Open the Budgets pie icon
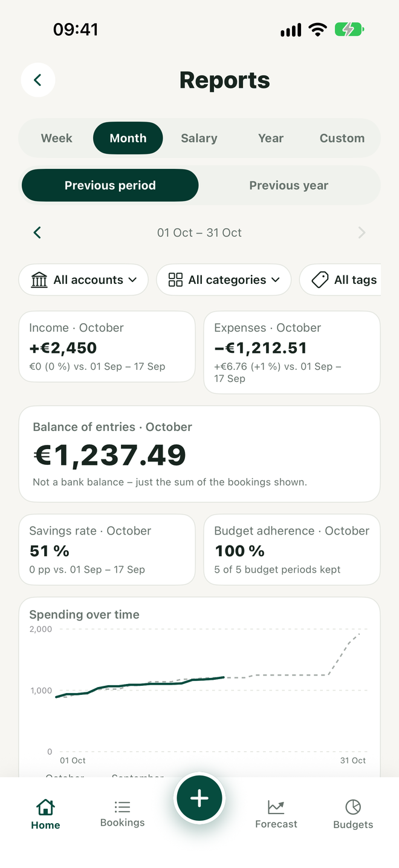Viewport: 399px width, 868px height. [x=353, y=806]
